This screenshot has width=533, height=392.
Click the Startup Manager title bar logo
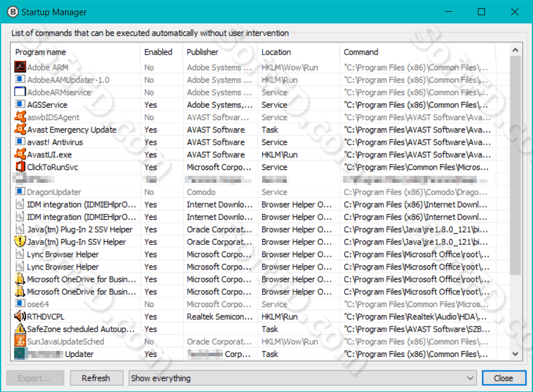click(12, 12)
